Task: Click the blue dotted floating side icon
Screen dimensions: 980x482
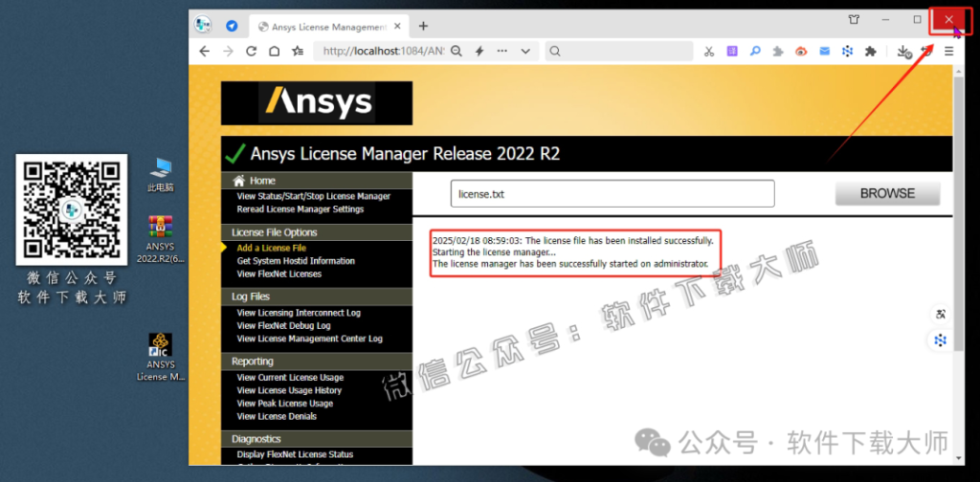Action: click(941, 340)
